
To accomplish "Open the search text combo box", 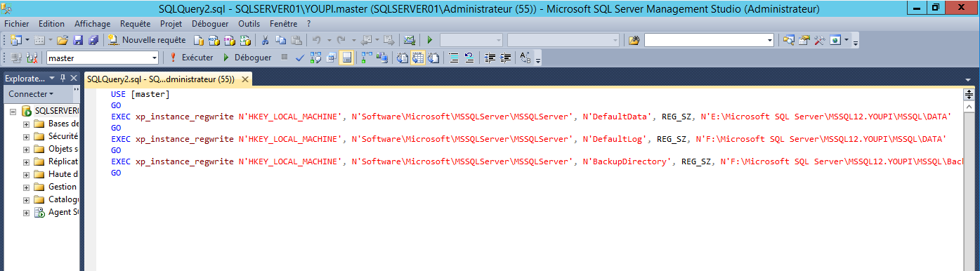I will coord(709,40).
